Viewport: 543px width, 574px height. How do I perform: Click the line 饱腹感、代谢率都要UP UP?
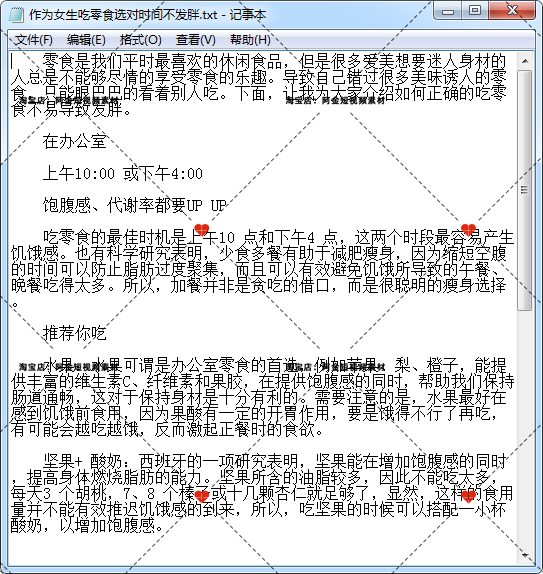click(x=135, y=205)
